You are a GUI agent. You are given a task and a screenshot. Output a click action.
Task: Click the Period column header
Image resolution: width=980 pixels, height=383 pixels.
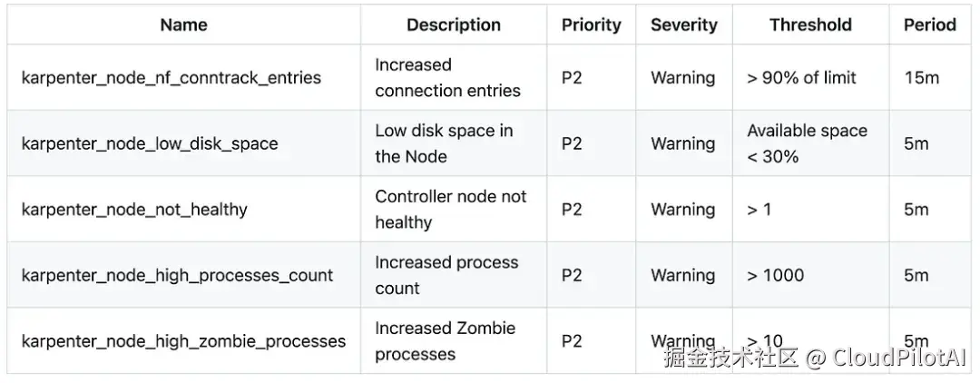tap(930, 25)
